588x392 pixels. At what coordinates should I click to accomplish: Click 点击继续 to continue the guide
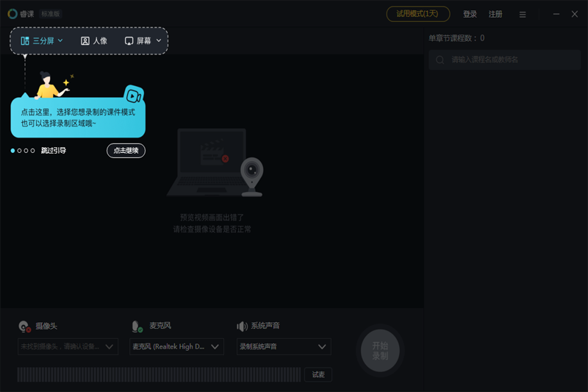(126, 151)
